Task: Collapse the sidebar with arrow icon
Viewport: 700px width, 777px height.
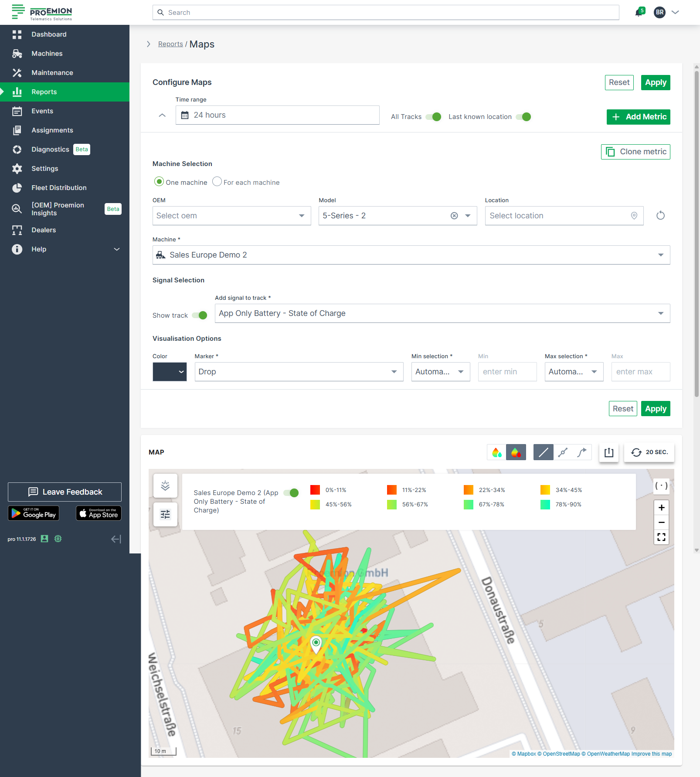Action: coord(116,539)
